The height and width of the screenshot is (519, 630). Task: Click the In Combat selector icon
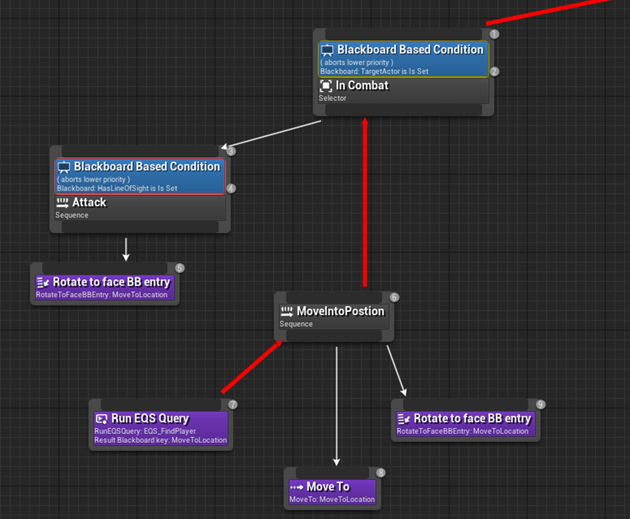tap(326, 86)
